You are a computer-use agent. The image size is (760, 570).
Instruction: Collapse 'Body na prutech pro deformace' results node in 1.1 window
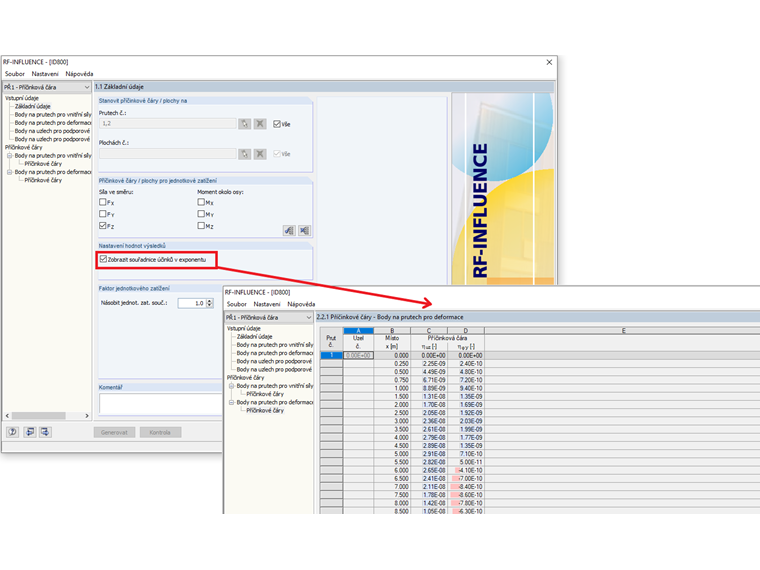[9, 172]
